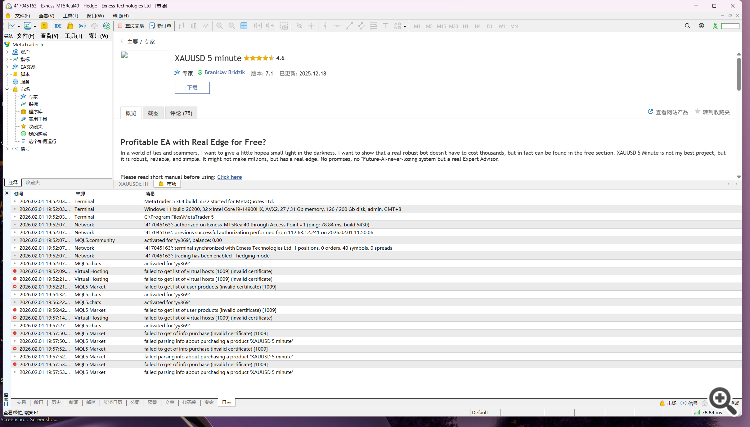Select the 'C:\Program Files\MetaTrader 5' log row
The height and width of the screenshot is (427, 750).
pyautogui.click(x=376, y=217)
